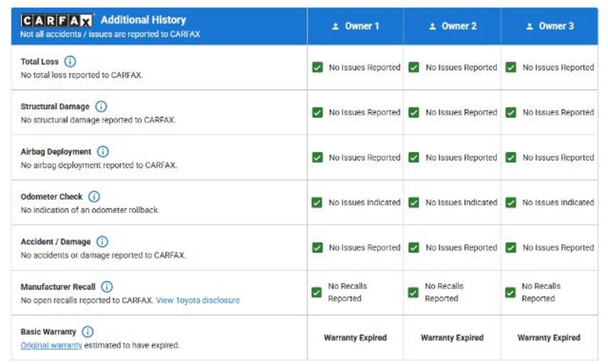Image resolution: width=608 pixels, height=364 pixels.
Task: Click Manufacturer Recall checkmark for Owner 3
Action: point(510,292)
